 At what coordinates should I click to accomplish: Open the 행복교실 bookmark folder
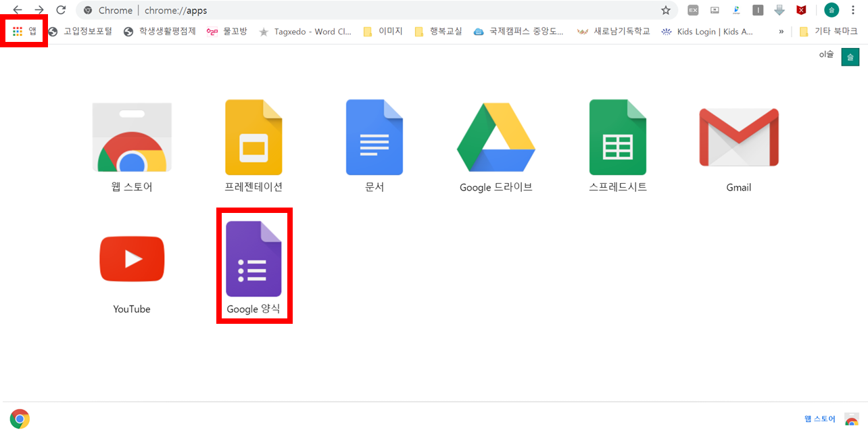tap(438, 31)
